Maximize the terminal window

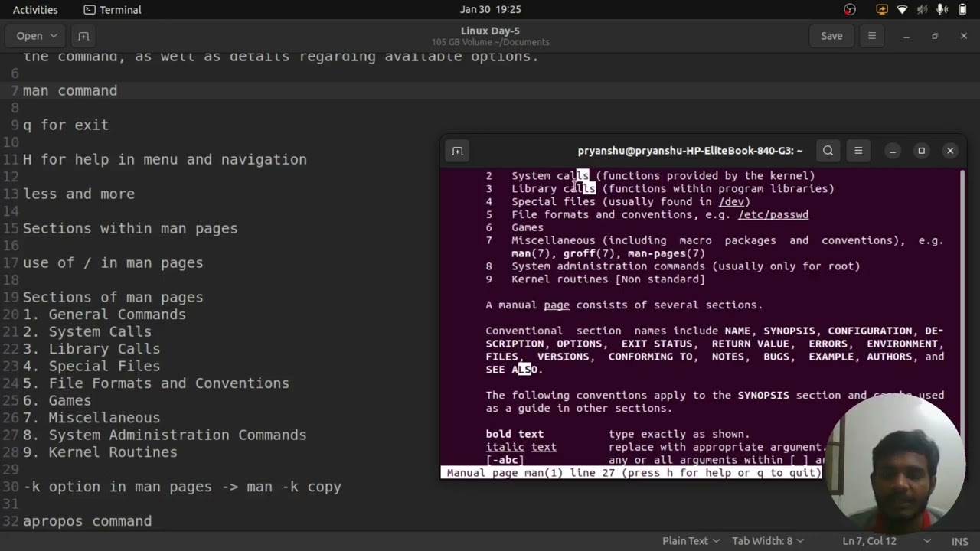click(x=922, y=151)
